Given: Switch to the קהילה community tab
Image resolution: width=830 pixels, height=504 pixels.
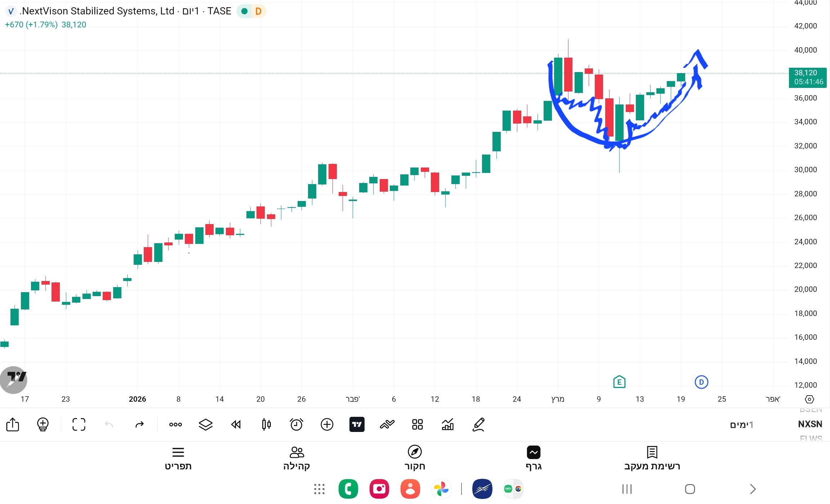Looking at the screenshot, I should pos(296,458).
